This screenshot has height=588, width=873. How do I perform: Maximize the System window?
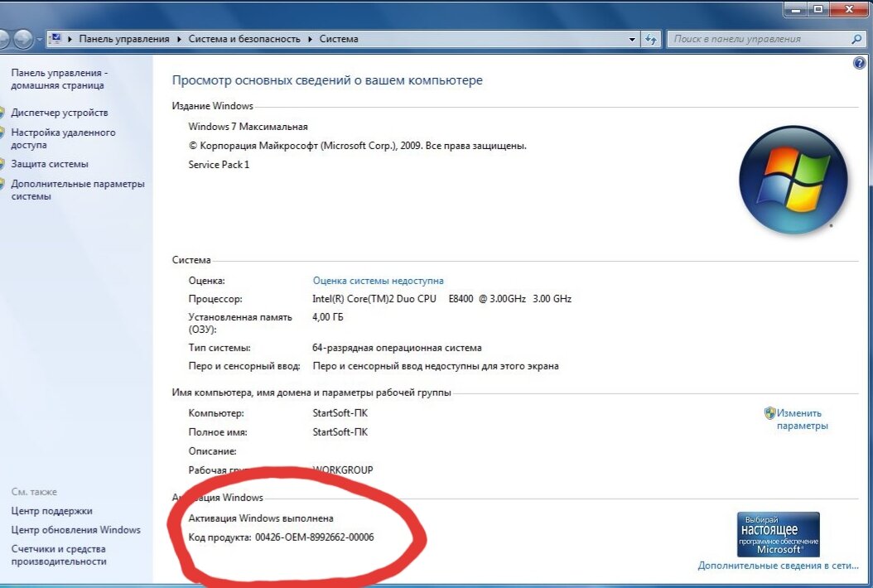click(x=818, y=9)
